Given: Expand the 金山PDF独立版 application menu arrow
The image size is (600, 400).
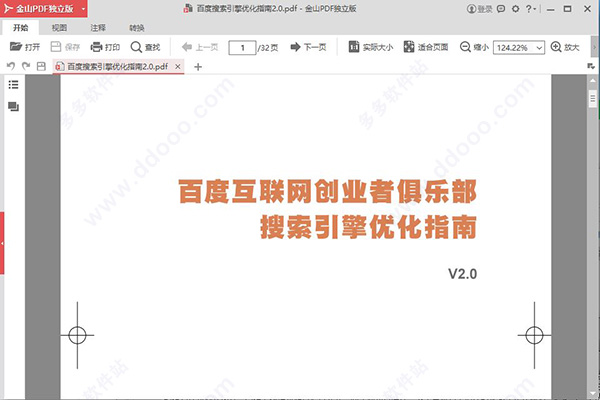Looking at the screenshot, I should (x=83, y=9).
